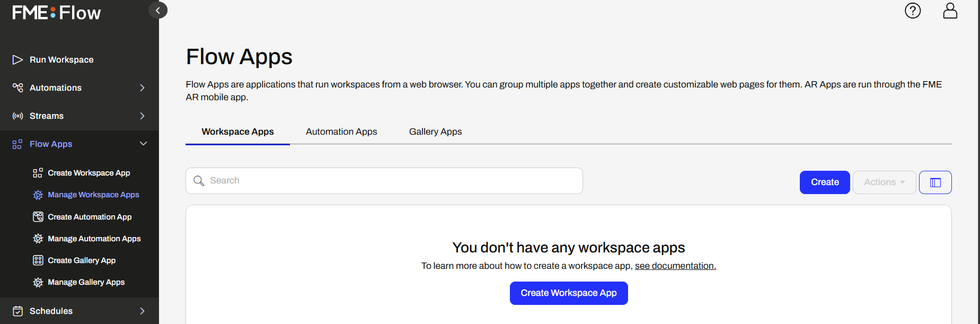Switch to the Gallery Apps tab
Image resolution: width=980 pixels, height=324 pixels.
[435, 132]
